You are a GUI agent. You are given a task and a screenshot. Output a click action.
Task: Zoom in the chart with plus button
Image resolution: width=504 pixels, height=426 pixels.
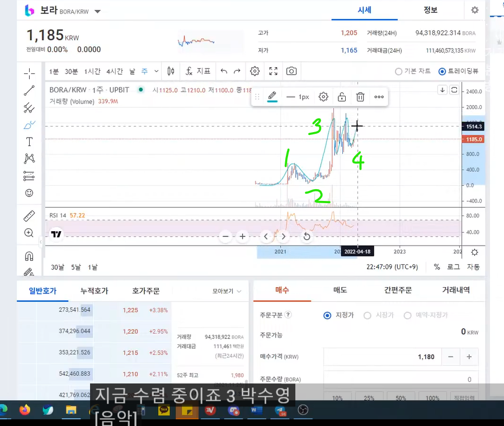[x=243, y=236]
